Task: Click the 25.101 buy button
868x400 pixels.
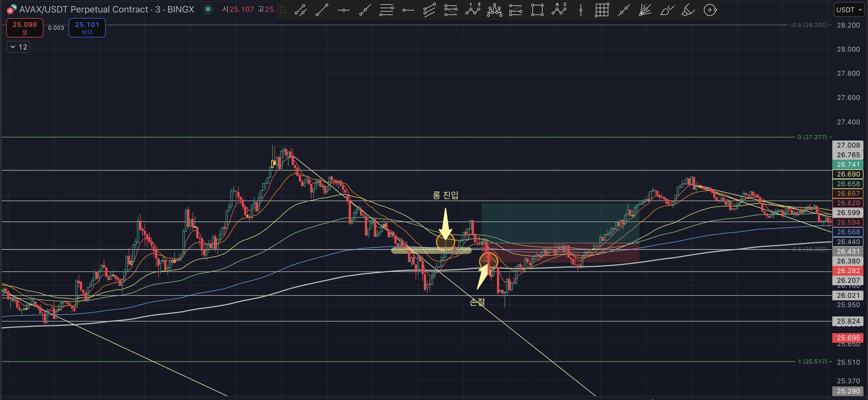Action: (x=87, y=27)
